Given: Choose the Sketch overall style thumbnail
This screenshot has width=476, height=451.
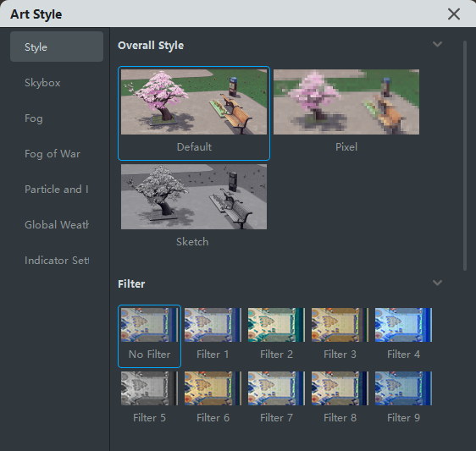Looking at the screenshot, I should pyautogui.click(x=194, y=196).
